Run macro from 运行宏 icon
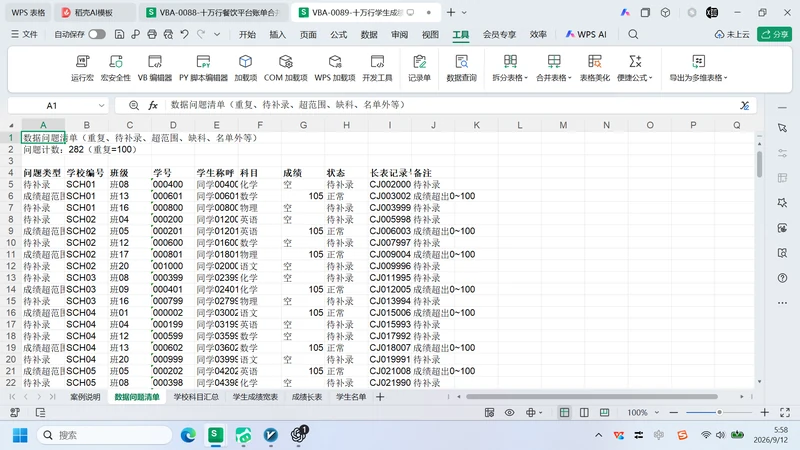The image size is (800, 450). [x=82, y=68]
